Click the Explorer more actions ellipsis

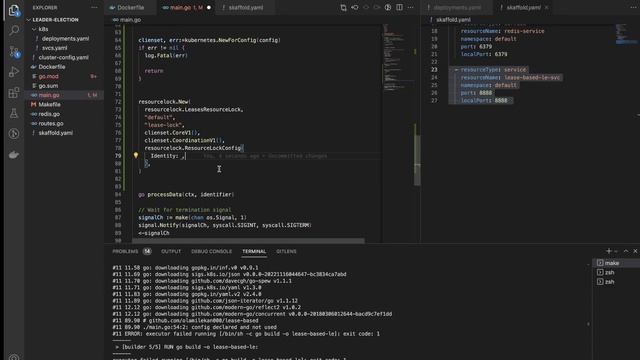coord(94,7)
